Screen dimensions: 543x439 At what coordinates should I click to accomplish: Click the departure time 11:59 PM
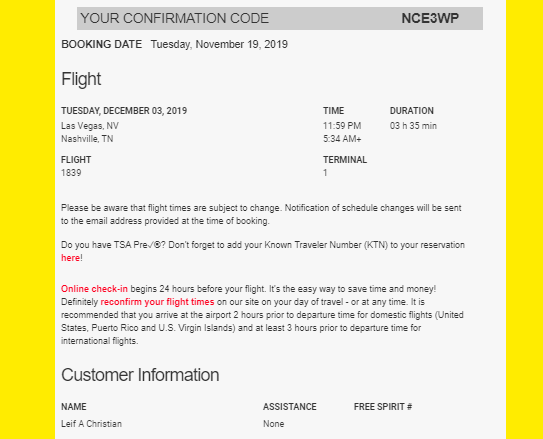coord(342,126)
